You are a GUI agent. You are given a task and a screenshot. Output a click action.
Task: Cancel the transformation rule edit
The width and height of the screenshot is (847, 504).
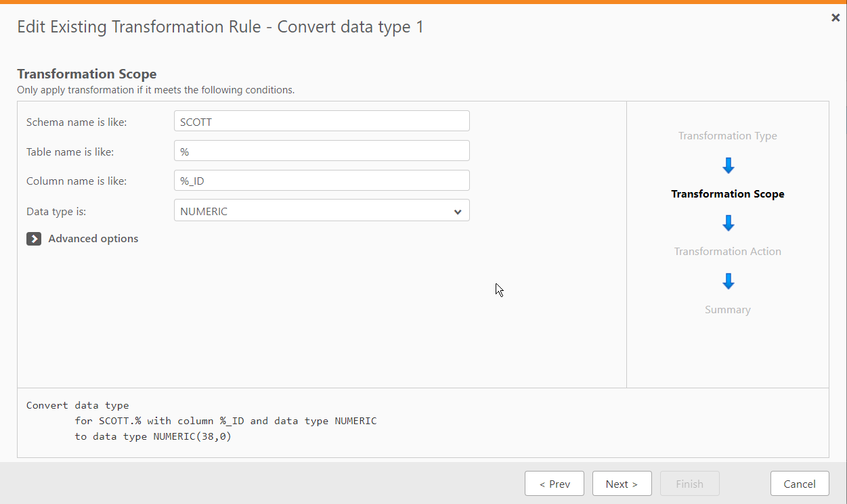pyautogui.click(x=800, y=483)
